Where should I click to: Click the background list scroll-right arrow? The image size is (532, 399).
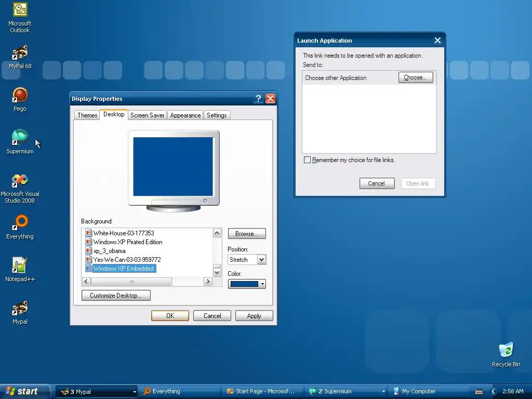click(208, 281)
